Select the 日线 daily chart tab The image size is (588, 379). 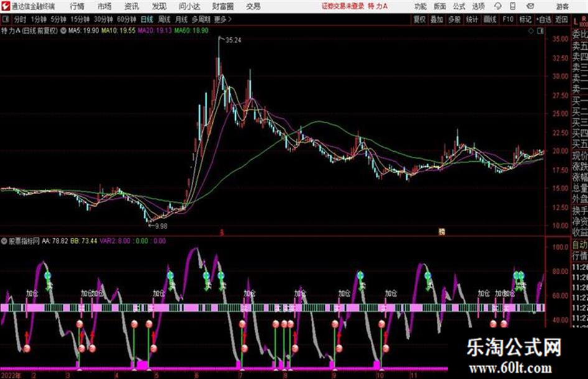[147, 19]
